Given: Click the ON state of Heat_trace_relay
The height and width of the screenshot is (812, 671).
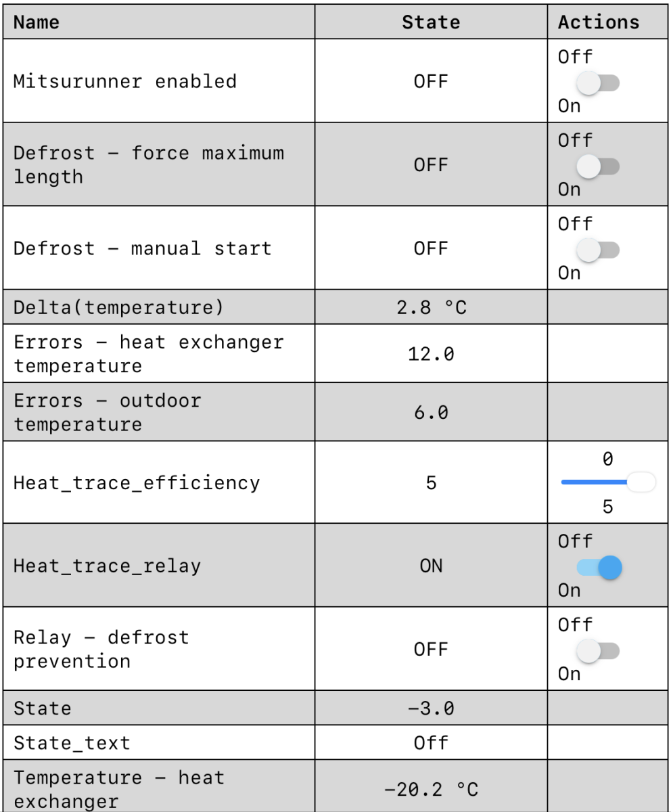Looking at the screenshot, I should [431, 566].
